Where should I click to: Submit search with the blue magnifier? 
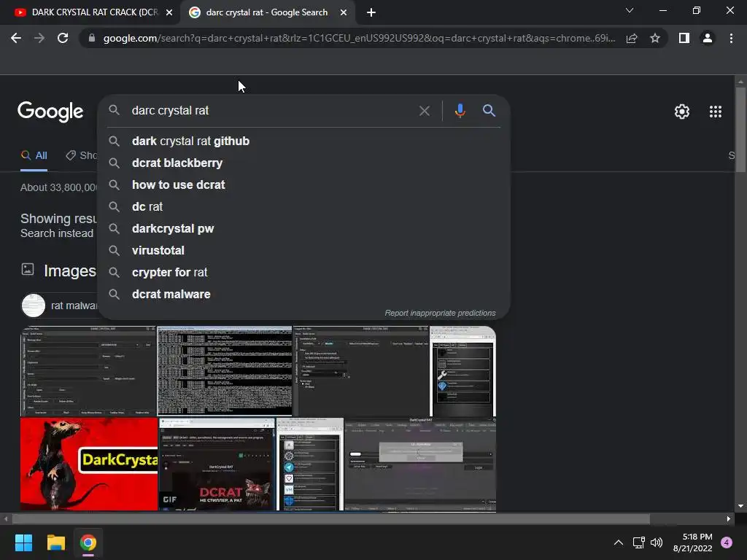click(x=489, y=111)
